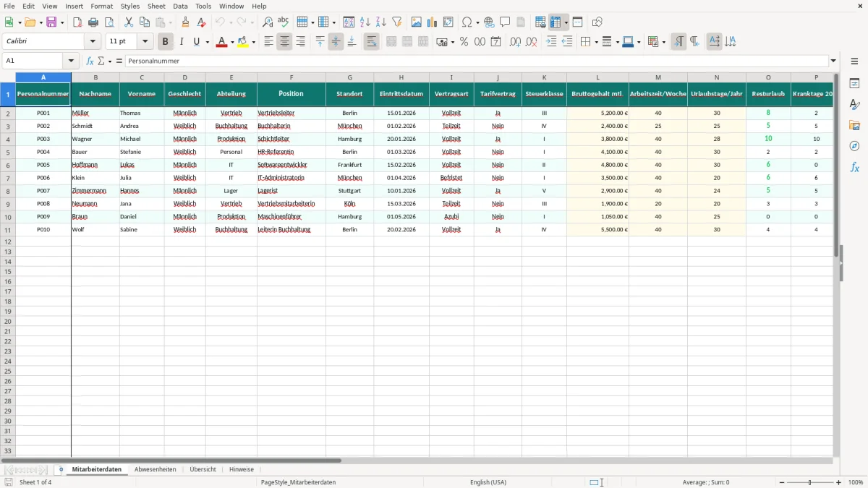Open the Sheet menu
Image resolution: width=868 pixels, height=488 pixels.
(156, 6)
